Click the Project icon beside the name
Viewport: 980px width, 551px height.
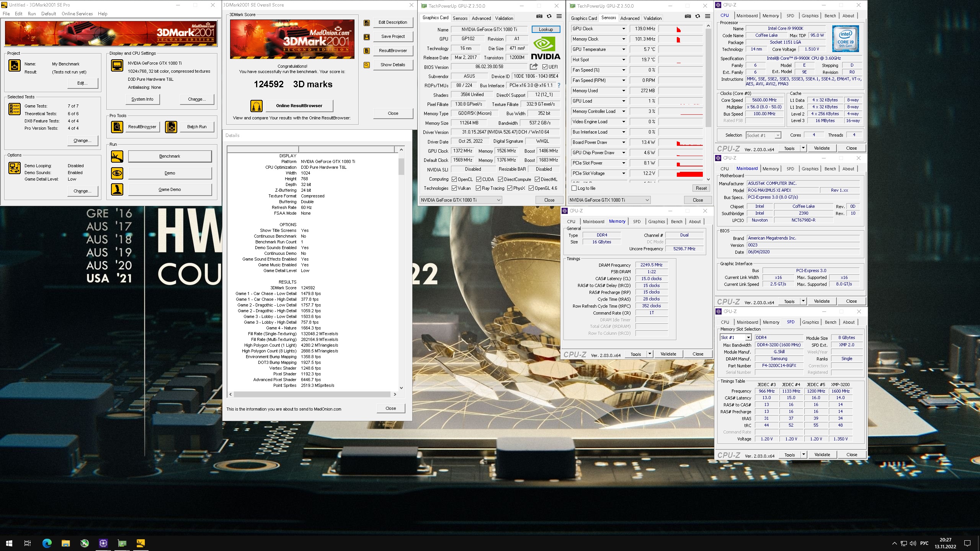point(15,66)
